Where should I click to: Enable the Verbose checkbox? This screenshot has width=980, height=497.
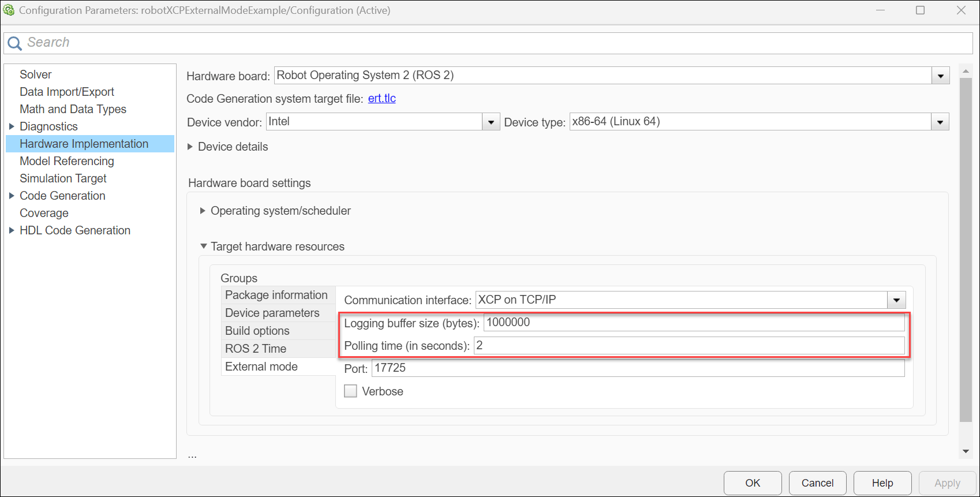point(350,391)
